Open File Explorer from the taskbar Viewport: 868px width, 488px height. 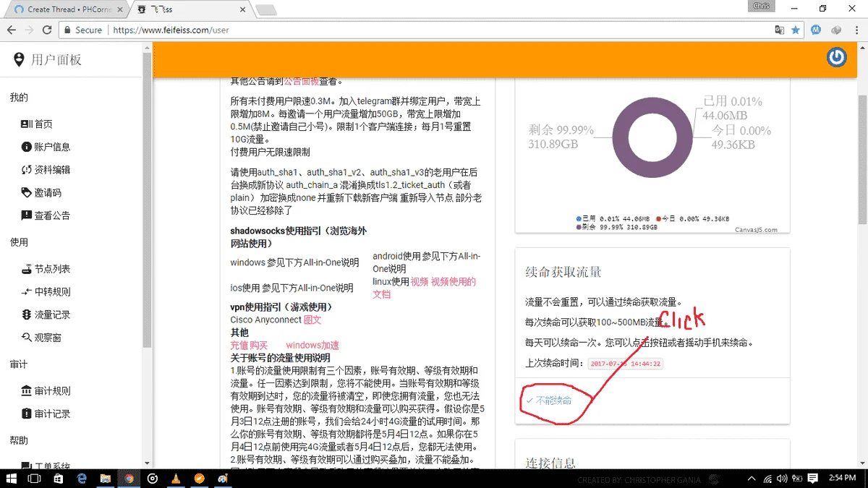tap(106, 478)
